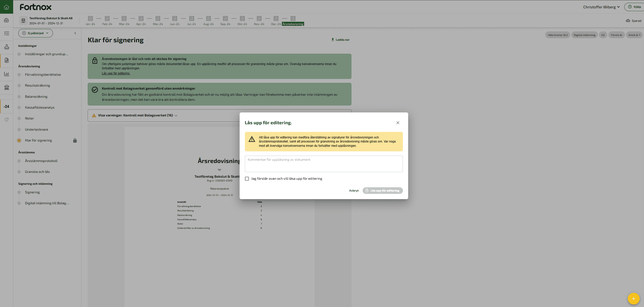Open Kassaflödesanalys section
Viewport: 644px width, 307px height.
[x=40, y=108]
